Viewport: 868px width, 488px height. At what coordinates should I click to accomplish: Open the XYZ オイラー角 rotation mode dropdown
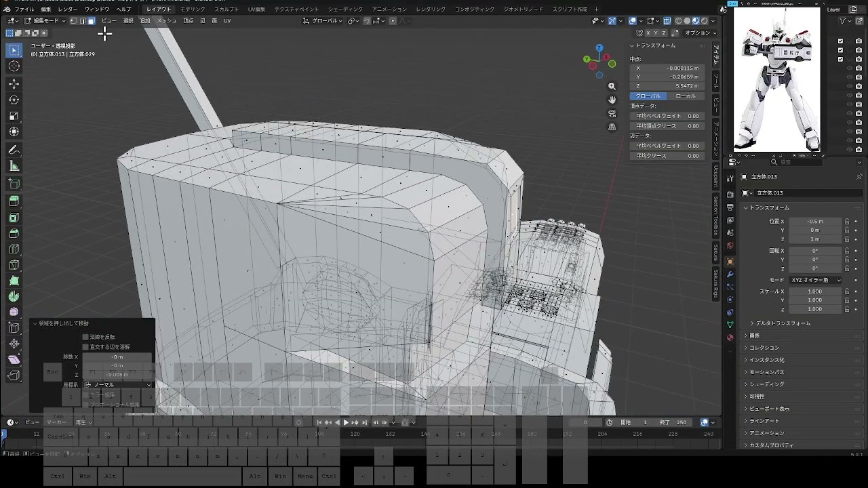[815, 280]
